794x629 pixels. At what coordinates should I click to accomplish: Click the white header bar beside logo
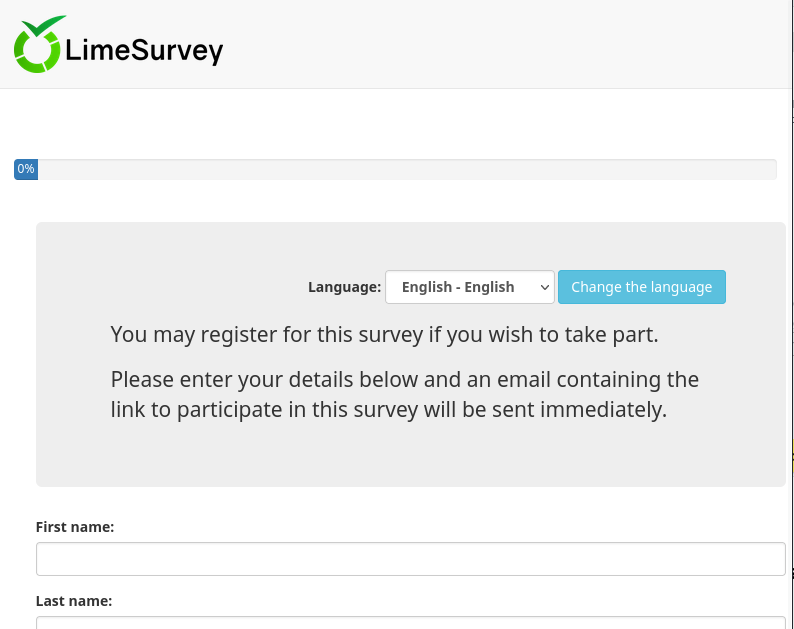[500, 45]
